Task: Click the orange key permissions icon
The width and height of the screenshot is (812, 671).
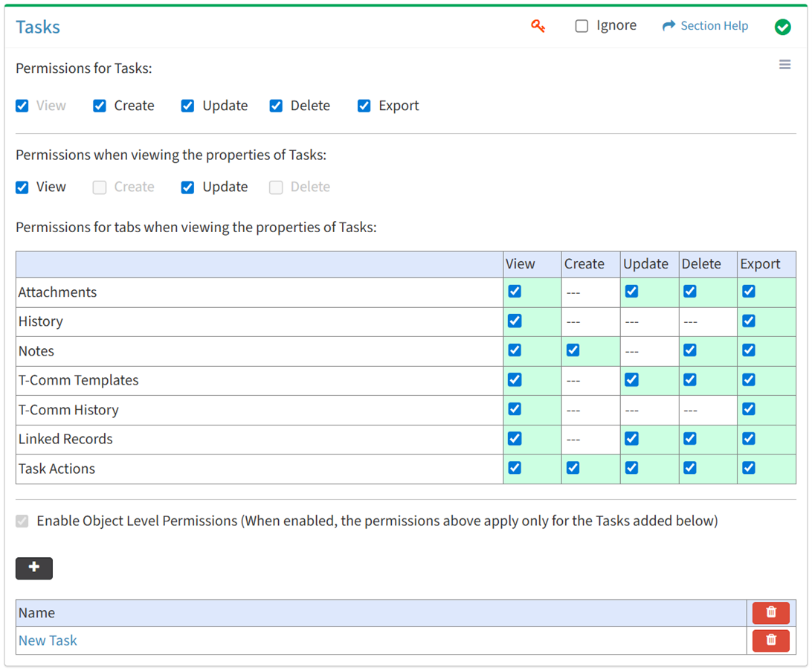Action: tap(538, 26)
